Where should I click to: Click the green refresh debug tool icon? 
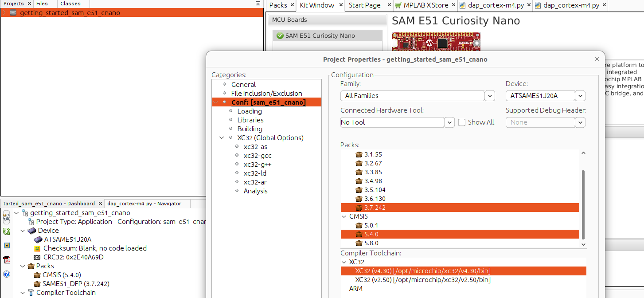[x=6, y=231]
